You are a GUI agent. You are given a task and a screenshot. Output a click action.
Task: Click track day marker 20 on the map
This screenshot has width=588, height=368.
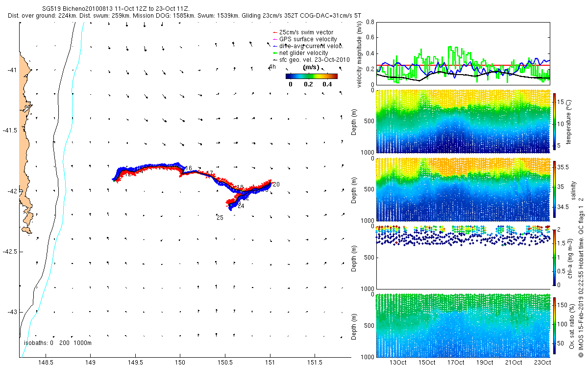(276, 184)
